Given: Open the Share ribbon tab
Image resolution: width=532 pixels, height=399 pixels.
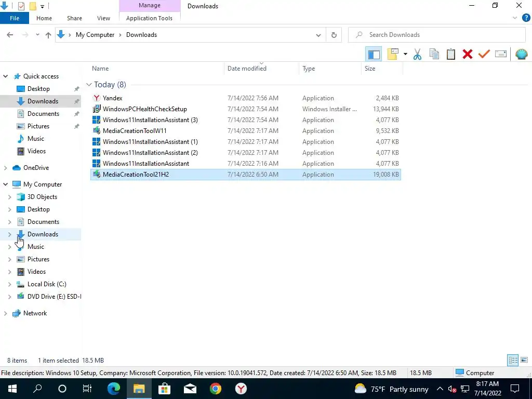Looking at the screenshot, I should pyautogui.click(x=74, y=18).
